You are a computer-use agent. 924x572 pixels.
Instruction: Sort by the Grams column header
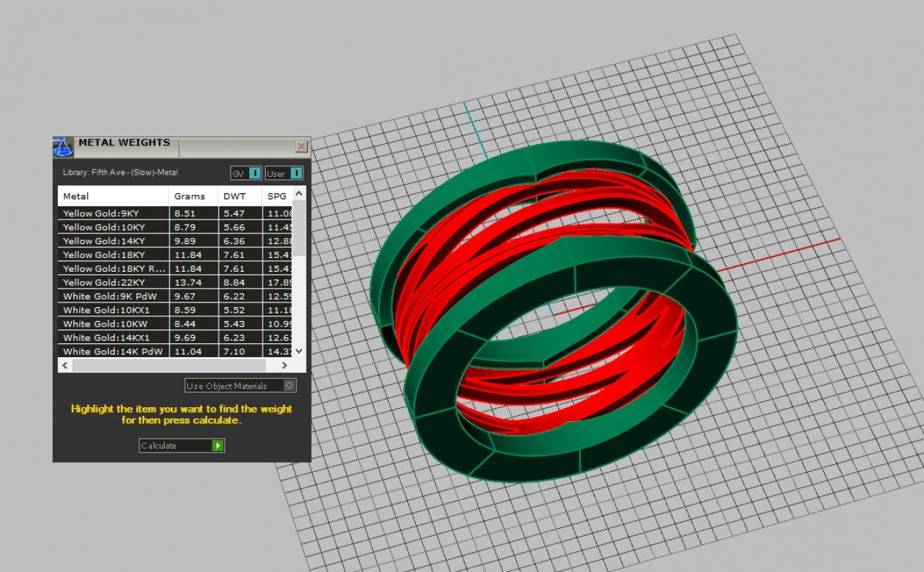(x=192, y=196)
